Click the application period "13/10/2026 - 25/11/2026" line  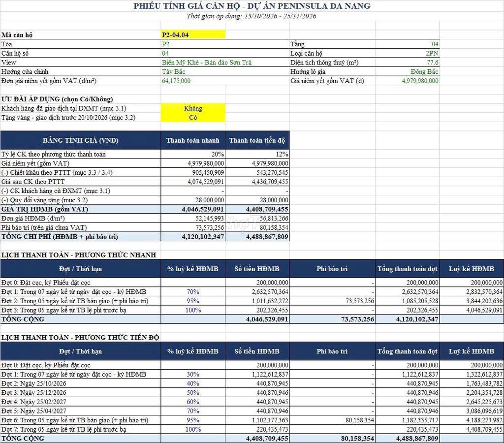[x=252, y=16]
